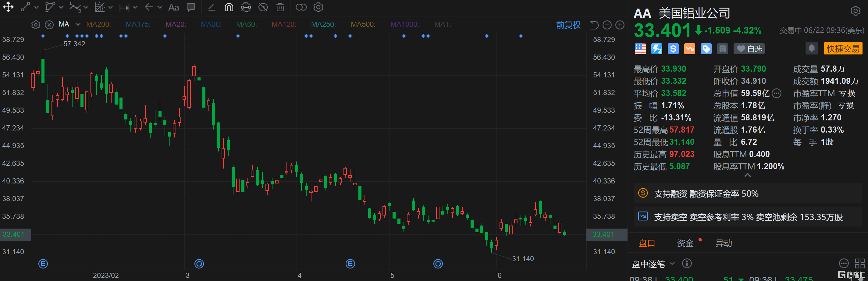Expand the wave pattern tool dropdown
Viewport: 868px width, 281px height.
pos(86,7)
